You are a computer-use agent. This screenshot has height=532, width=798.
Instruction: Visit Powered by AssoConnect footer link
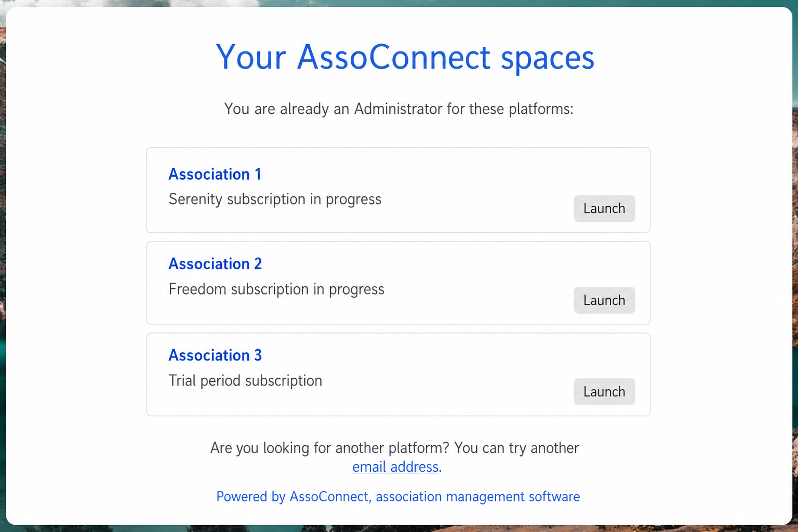click(x=398, y=497)
